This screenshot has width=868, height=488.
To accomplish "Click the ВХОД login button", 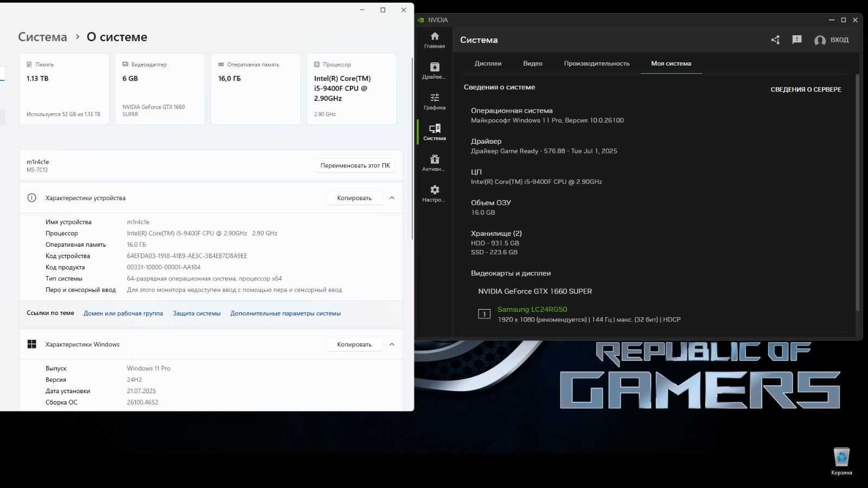I will coord(832,40).
